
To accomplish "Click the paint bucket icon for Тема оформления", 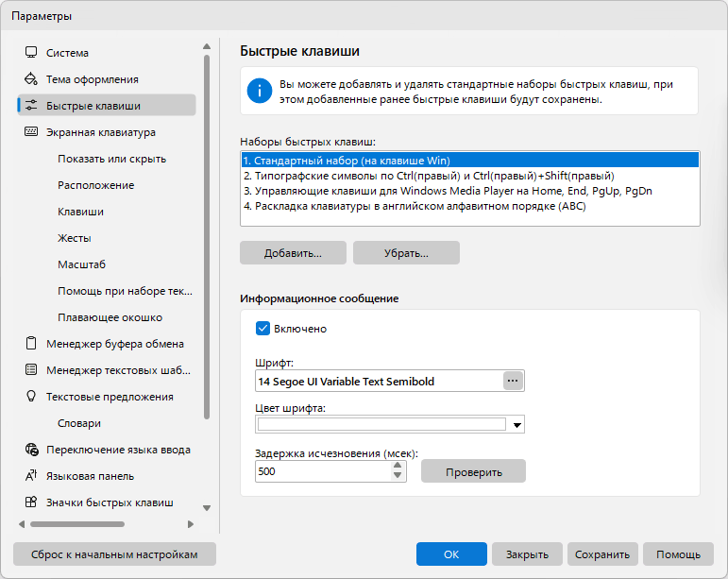I will (31, 79).
